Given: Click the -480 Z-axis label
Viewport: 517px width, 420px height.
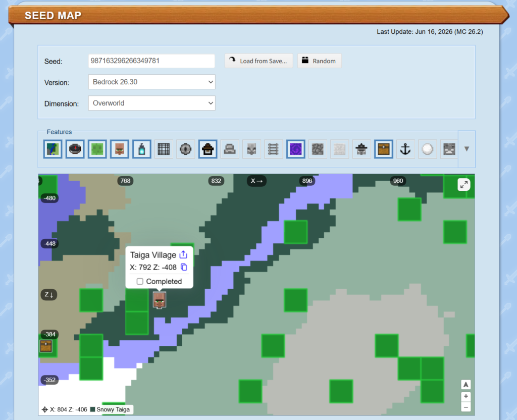Looking at the screenshot, I should tap(50, 198).
